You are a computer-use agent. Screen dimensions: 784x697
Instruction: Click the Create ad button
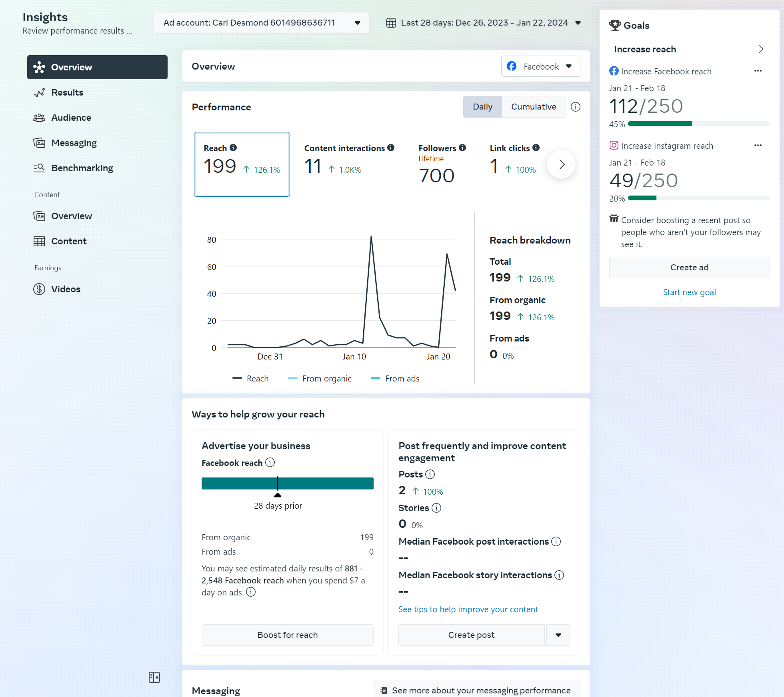pos(689,268)
